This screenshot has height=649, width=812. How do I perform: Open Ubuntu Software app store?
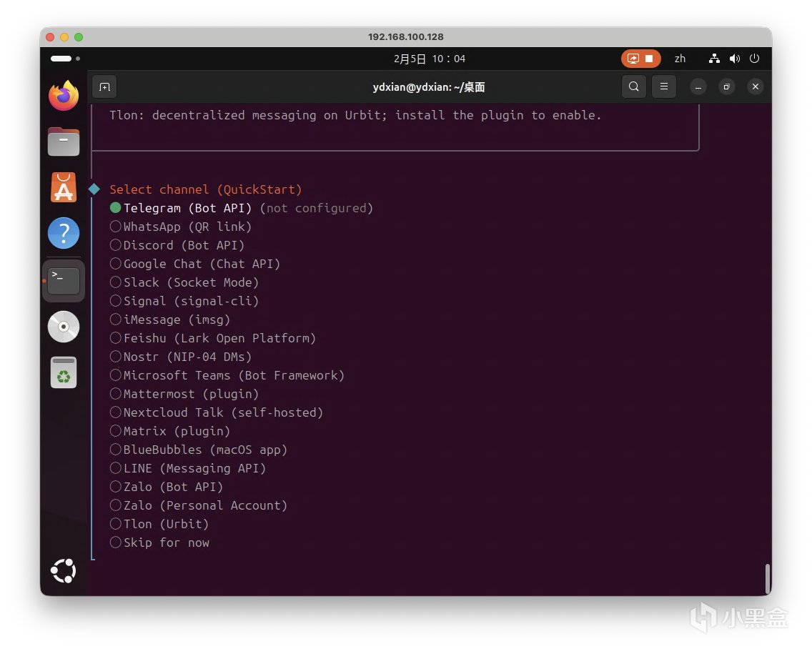point(64,187)
